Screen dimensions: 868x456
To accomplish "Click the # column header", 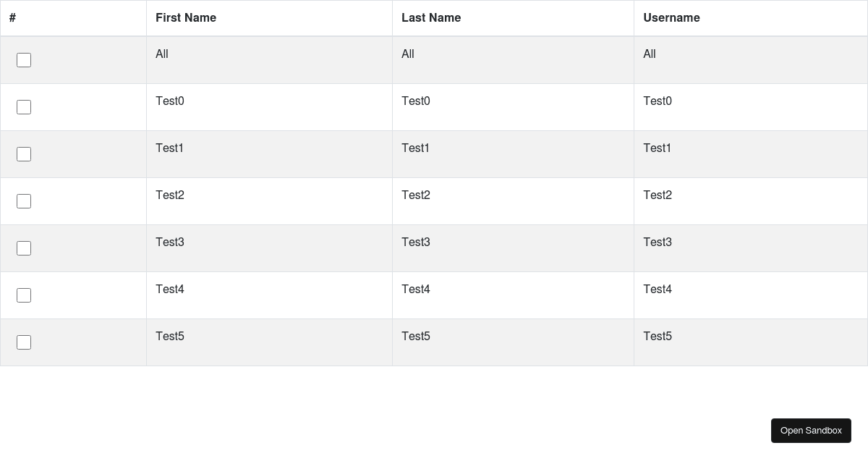I will 12,18.
